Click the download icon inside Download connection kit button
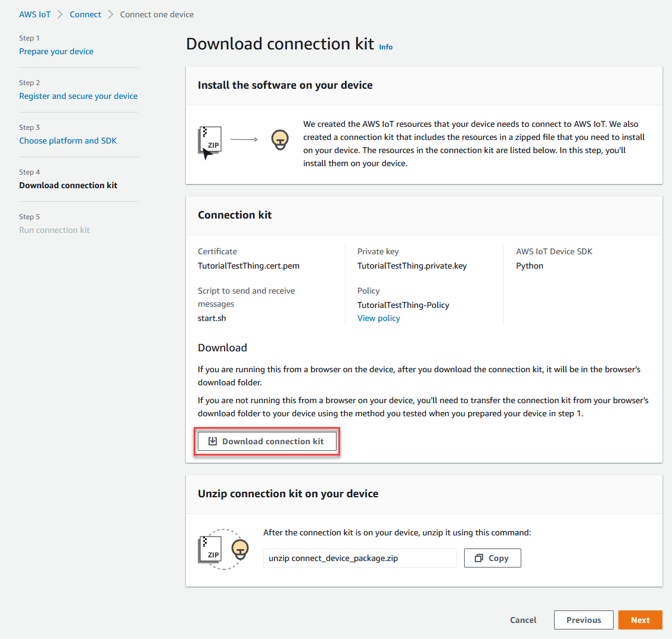672x639 pixels. pos(214,441)
